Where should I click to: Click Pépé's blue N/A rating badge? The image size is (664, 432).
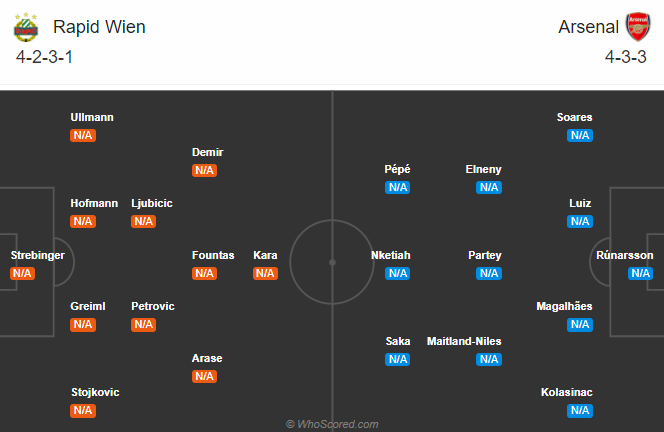[398, 187]
